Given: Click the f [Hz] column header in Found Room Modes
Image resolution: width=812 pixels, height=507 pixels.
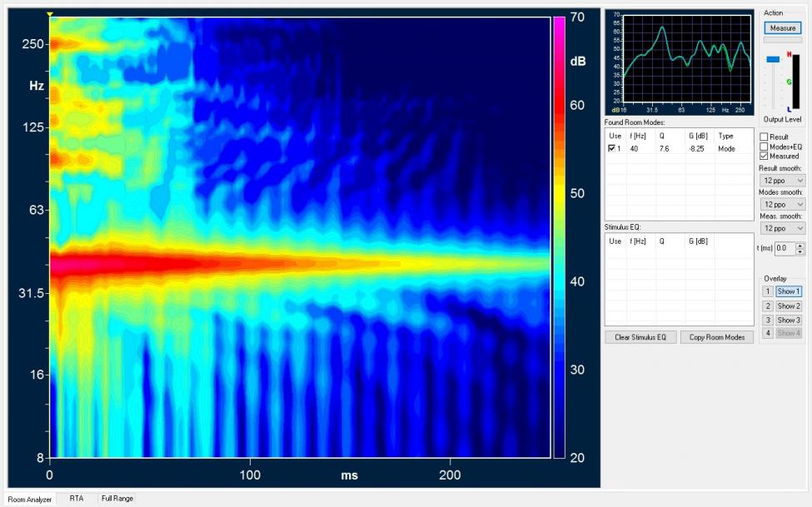Looking at the screenshot, I should click(636, 137).
